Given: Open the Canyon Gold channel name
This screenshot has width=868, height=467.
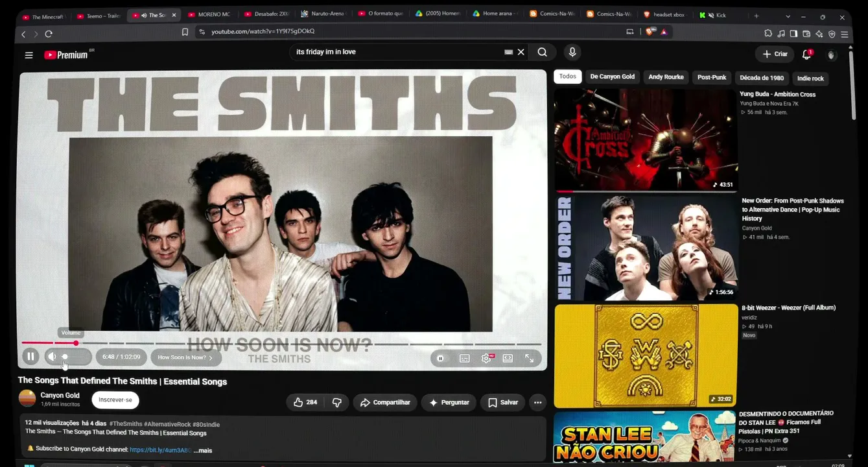Looking at the screenshot, I should coord(60,395).
